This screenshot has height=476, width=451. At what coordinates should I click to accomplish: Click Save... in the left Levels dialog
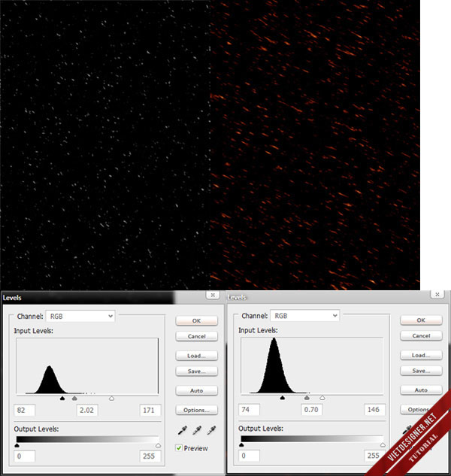tap(196, 371)
